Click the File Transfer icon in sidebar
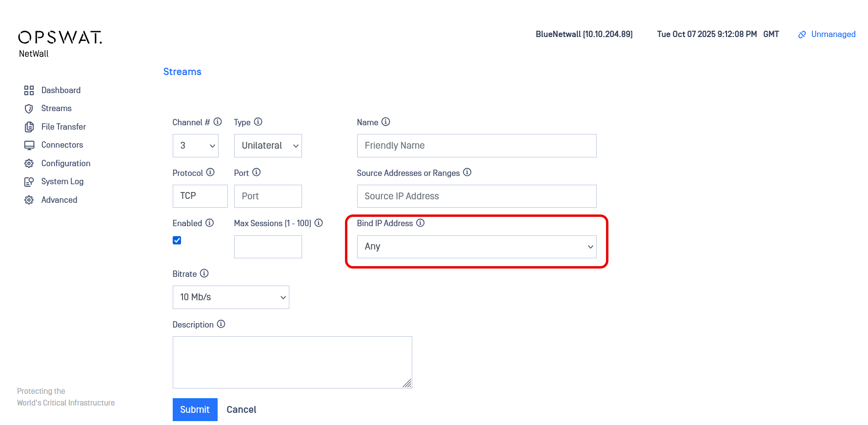The image size is (868, 425). point(29,127)
